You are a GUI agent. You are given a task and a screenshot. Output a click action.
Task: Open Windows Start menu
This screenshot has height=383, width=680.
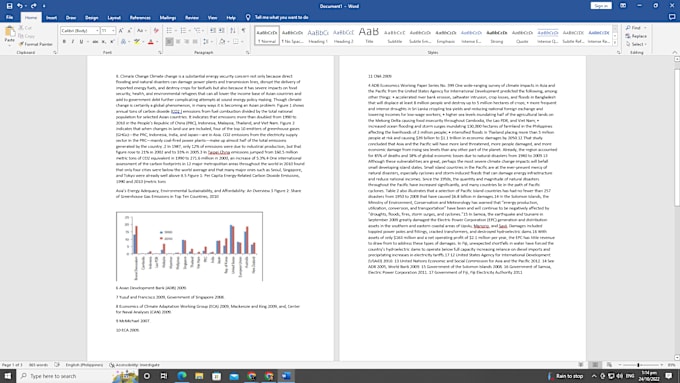tap(8, 376)
